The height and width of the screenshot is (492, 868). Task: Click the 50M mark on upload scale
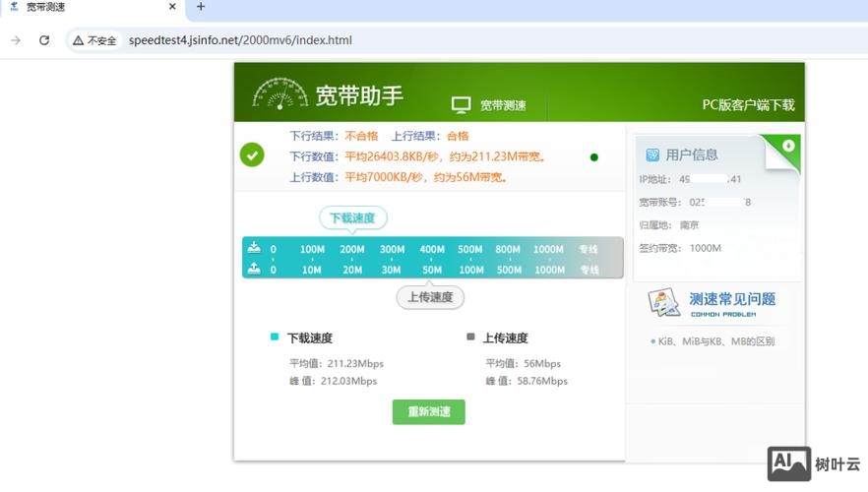click(432, 270)
